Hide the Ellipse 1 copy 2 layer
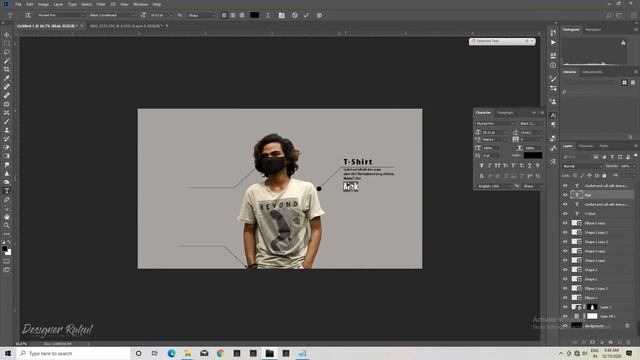Screen dimensions: 640x360 click(565, 288)
